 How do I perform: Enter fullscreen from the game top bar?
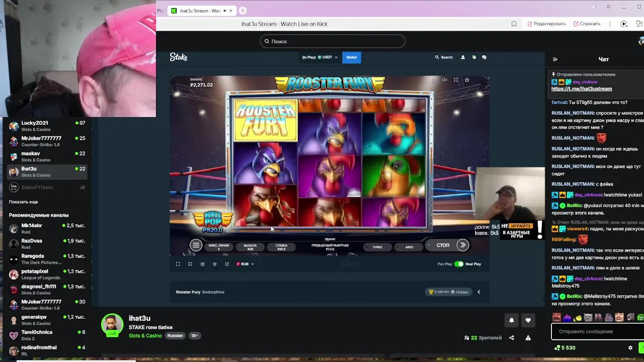tap(456, 80)
